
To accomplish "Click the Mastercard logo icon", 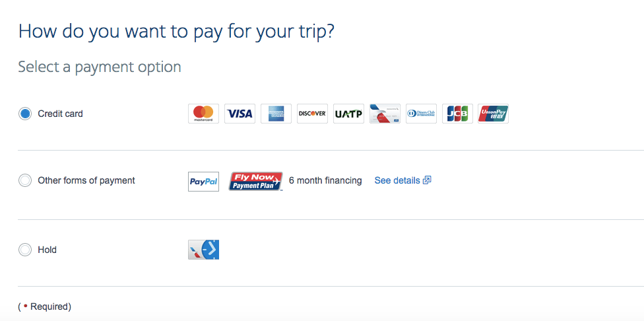I will (203, 114).
